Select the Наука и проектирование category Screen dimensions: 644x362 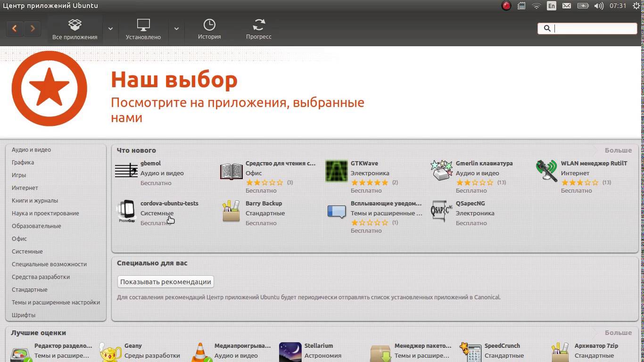click(x=45, y=214)
